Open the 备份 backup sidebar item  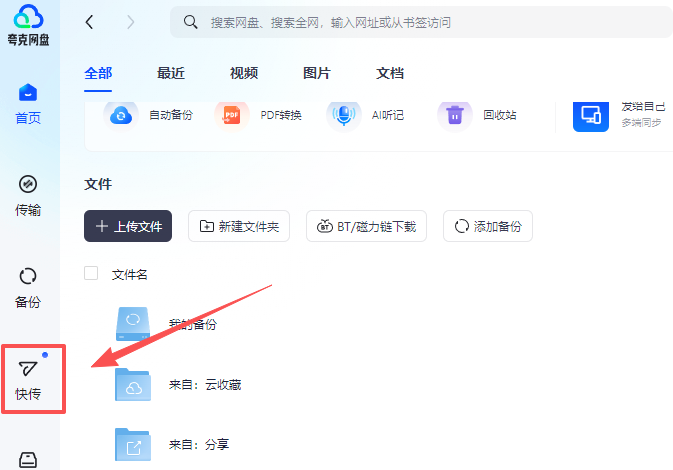pyautogui.click(x=28, y=288)
